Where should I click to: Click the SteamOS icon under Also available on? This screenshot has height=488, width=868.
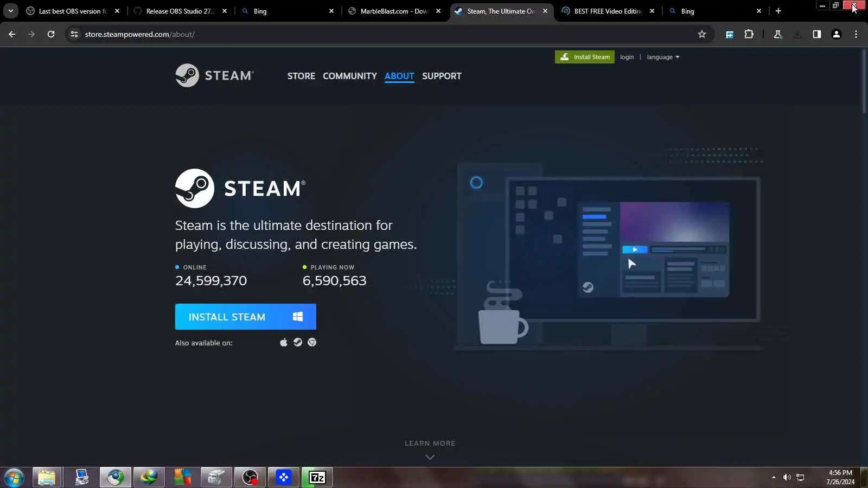[297, 342]
